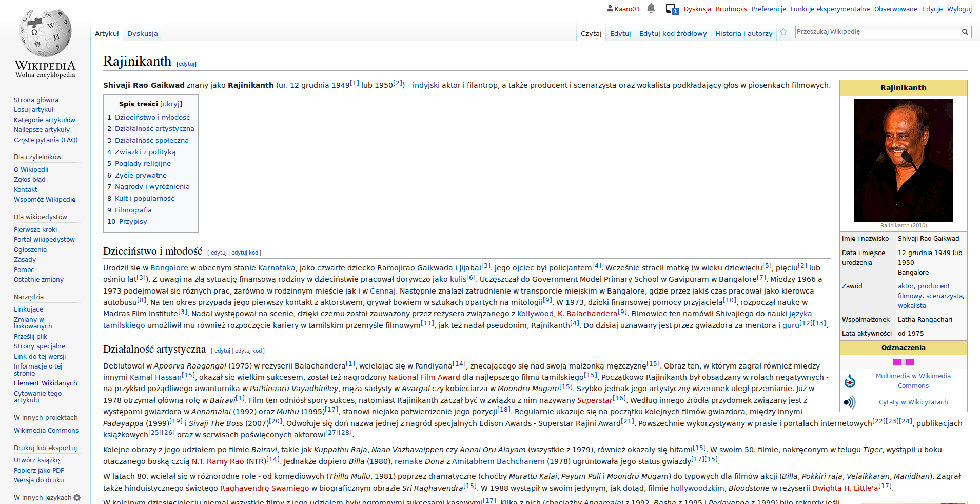Open Multimedia w Wikimedia Commons link
The height and width of the screenshot is (504, 980).
pyautogui.click(x=913, y=381)
